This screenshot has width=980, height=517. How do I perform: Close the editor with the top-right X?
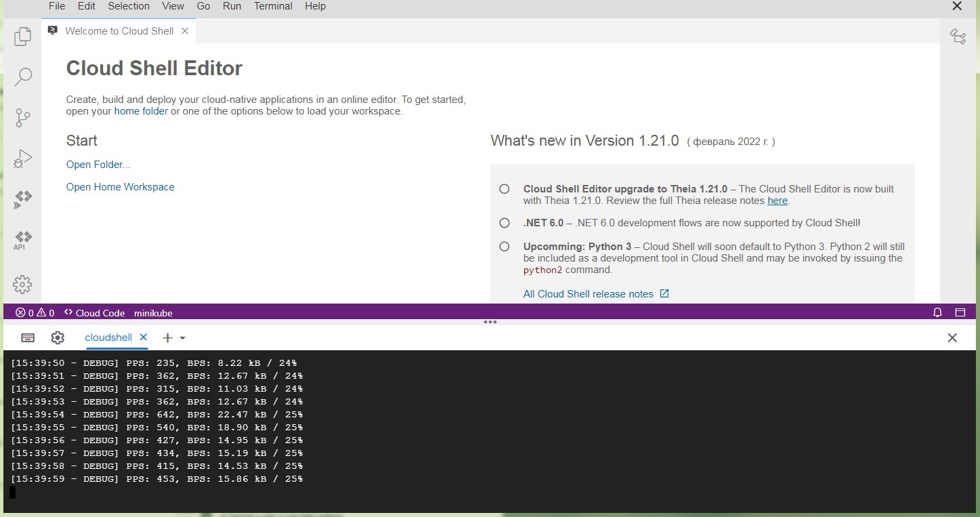[957, 6]
